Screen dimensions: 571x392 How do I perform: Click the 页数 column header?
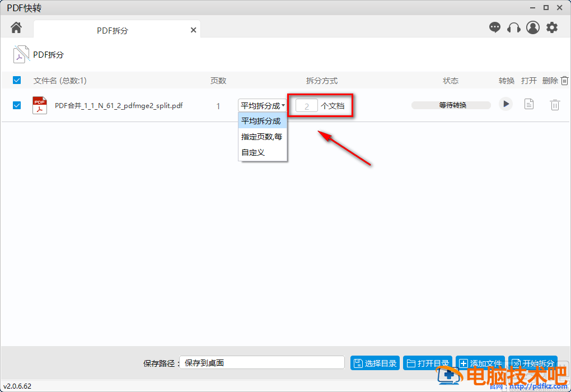(x=218, y=81)
